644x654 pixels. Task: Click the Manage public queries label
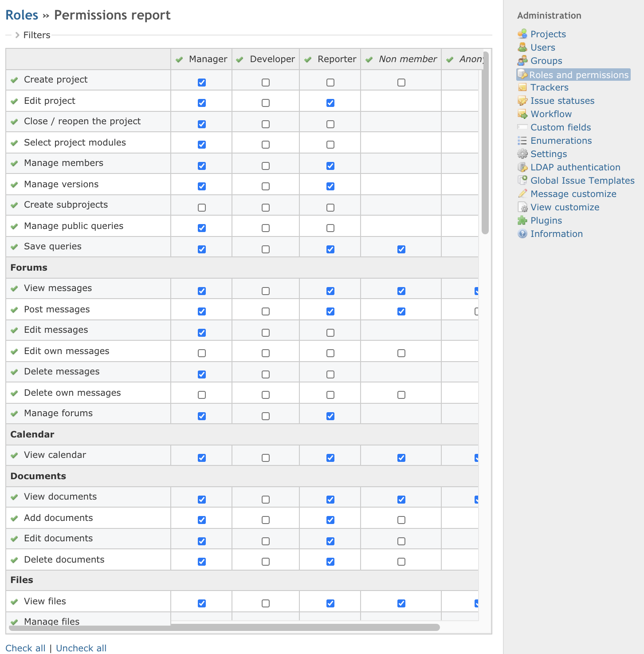point(74,226)
